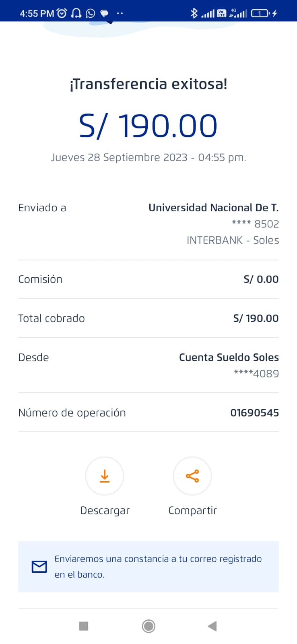Image resolution: width=297 pixels, height=644 pixels.
Task: Click the Compartir text label
Action: (192, 510)
